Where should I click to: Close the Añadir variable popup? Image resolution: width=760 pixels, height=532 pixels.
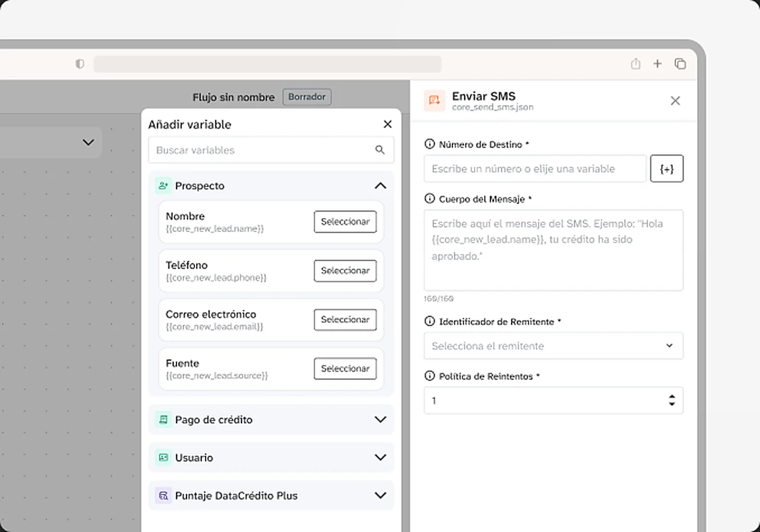[387, 124]
